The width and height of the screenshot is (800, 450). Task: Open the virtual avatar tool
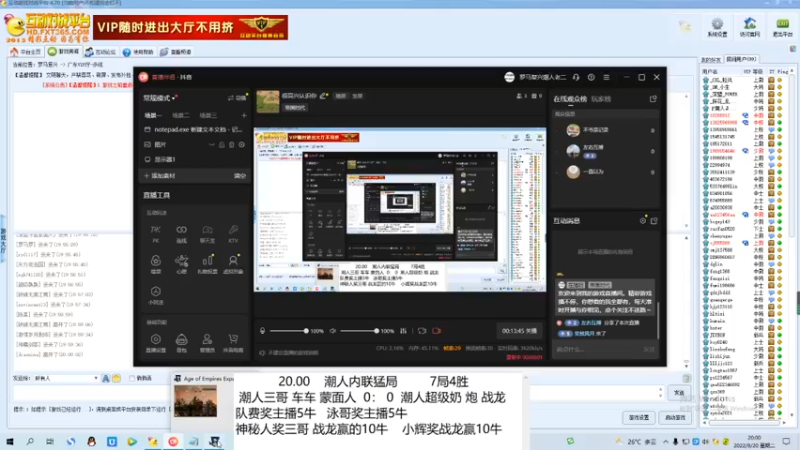click(233, 264)
